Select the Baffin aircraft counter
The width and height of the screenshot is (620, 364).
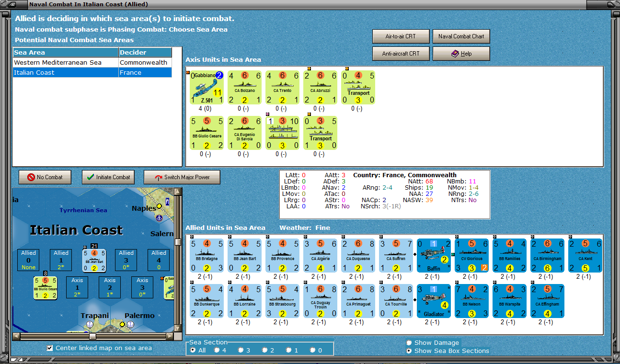pos(434,256)
